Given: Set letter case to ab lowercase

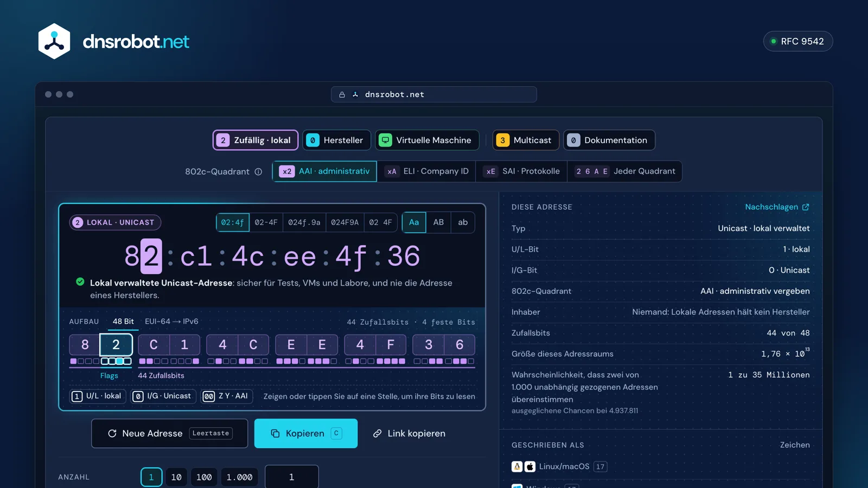Looking at the screenshot, I should click(463, 222).
